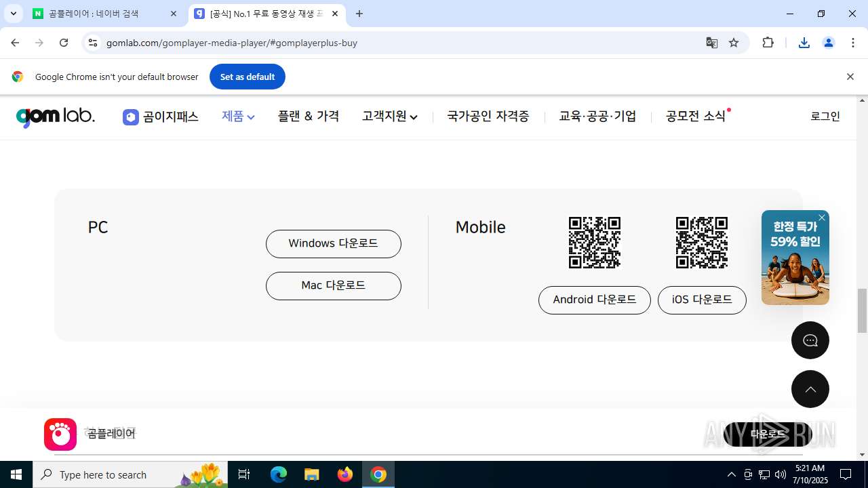Open the notification center icon
This screenshot has width=868, height=488.
(846, 474)
